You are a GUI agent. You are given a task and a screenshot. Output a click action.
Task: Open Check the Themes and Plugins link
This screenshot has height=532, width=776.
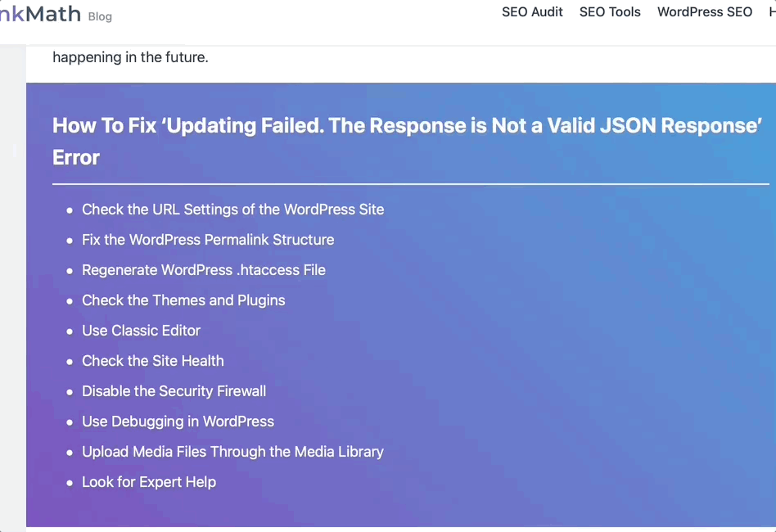click(183, 300)
